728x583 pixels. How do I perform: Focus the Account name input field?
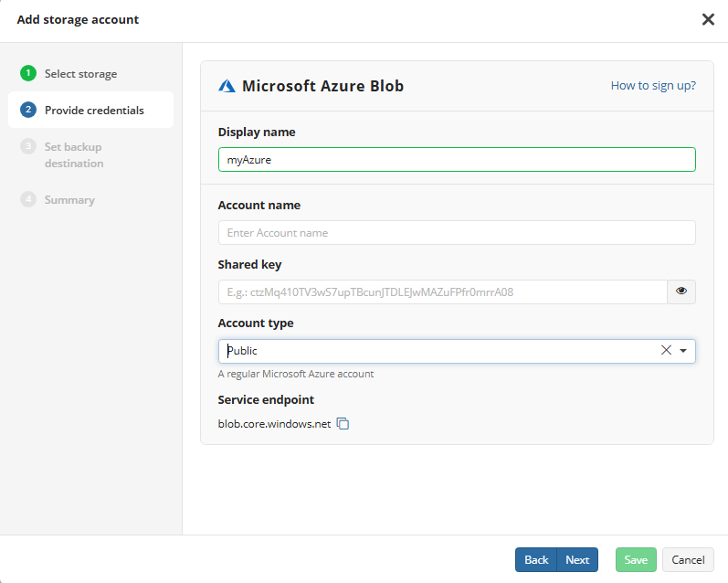point(457,233)
